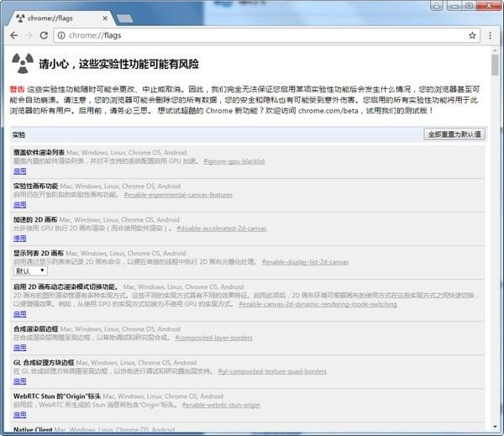Click 停用 under 加速的 2D 画布

[19, 238]
